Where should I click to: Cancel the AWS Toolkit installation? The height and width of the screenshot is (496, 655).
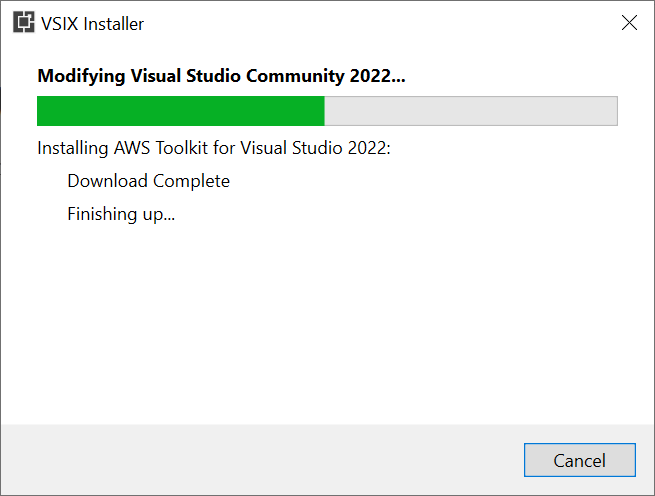[x=580, y=460]
